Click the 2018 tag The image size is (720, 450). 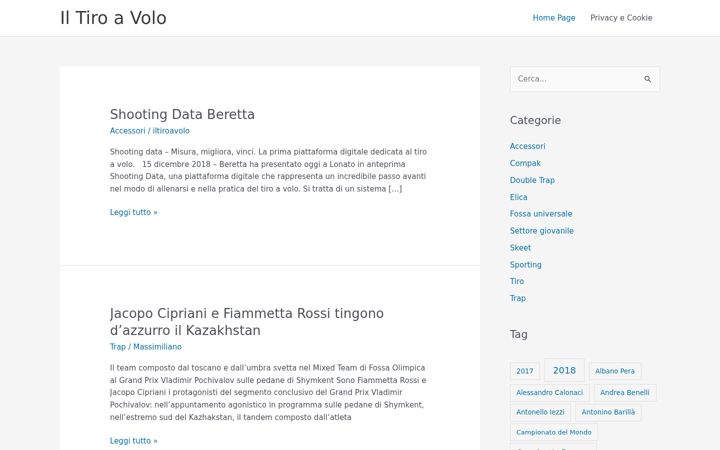(x=564, y=370)
